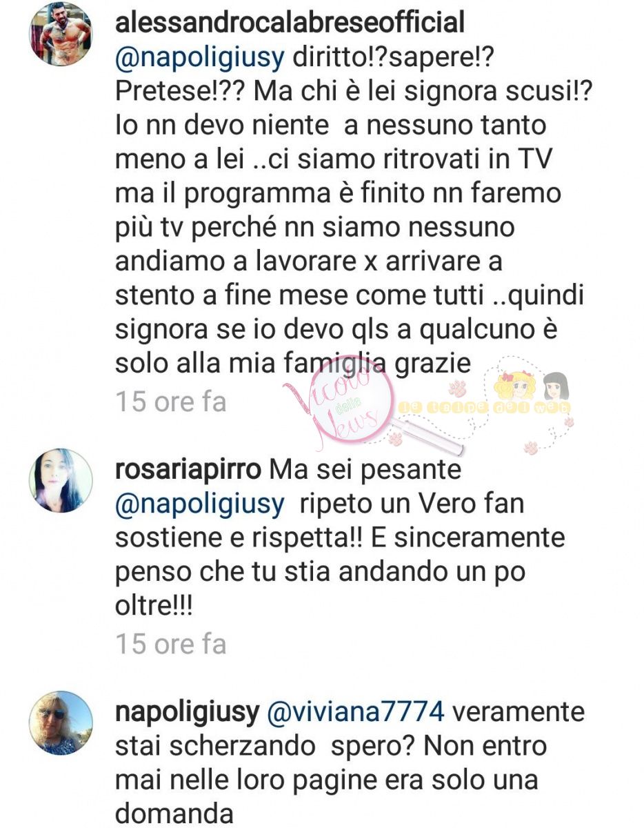The width and height of the screenshot is (644, 828).
Task: Click the rosariapirro username
Action: (189, 470)
